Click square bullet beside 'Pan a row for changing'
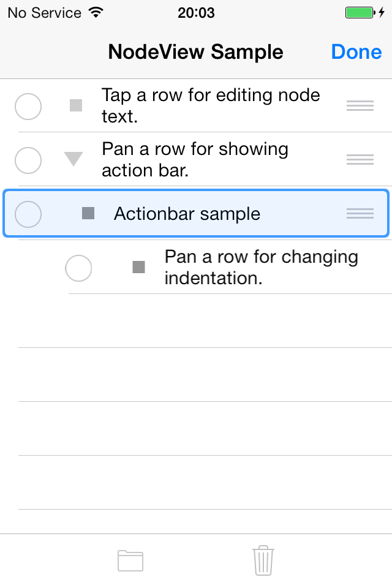This screenshot has height=588, width=392. [139, 268]
